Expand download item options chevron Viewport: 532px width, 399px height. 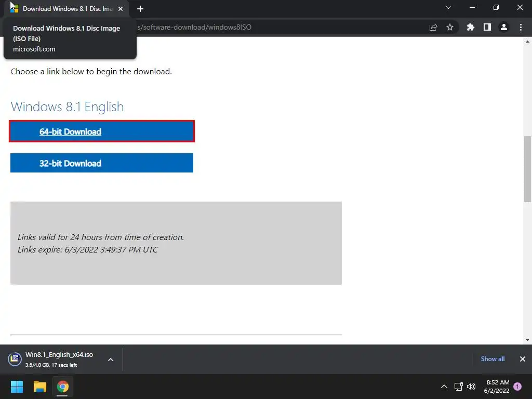[111, 360]
